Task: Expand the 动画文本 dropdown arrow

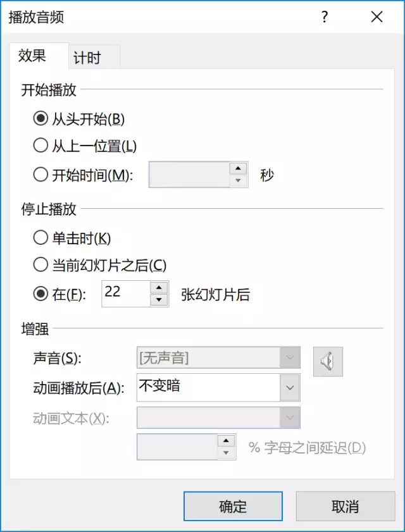Action: [x=290, y=418]
